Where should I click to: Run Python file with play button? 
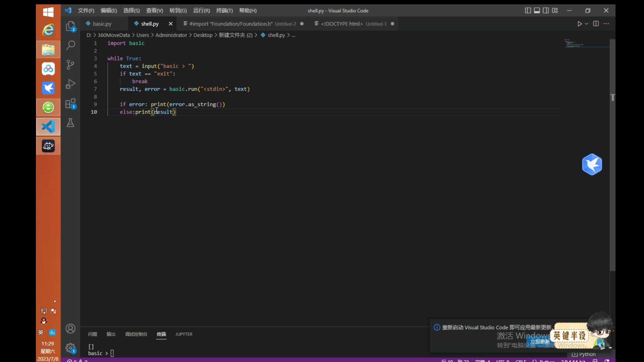(579, 24)
